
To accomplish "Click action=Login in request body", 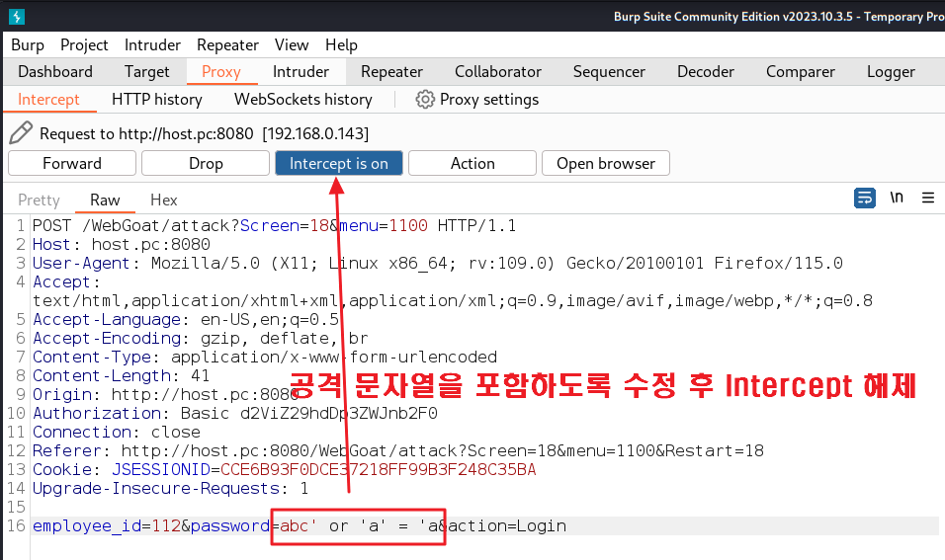I will (507, 525).
